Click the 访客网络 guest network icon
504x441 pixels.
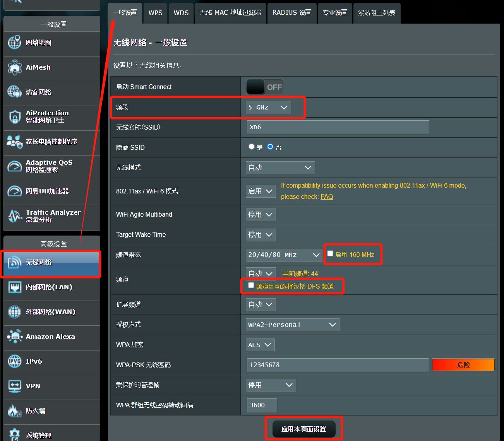(14, 92)
